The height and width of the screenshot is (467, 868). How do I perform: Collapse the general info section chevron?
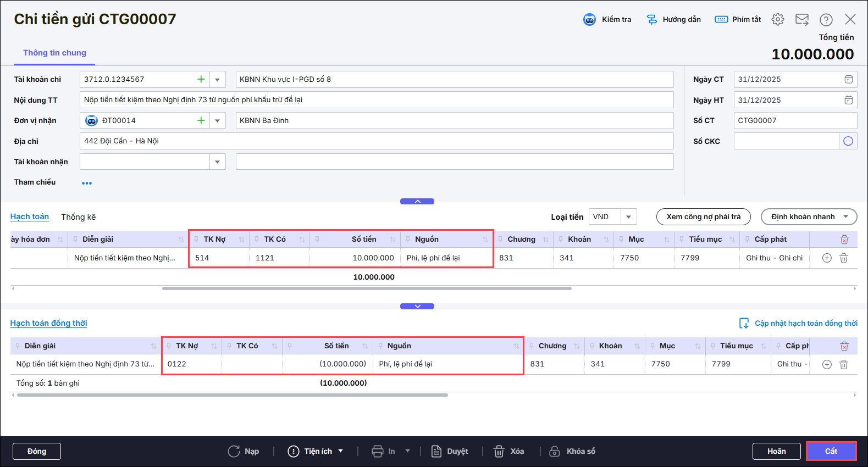[417, 202]
